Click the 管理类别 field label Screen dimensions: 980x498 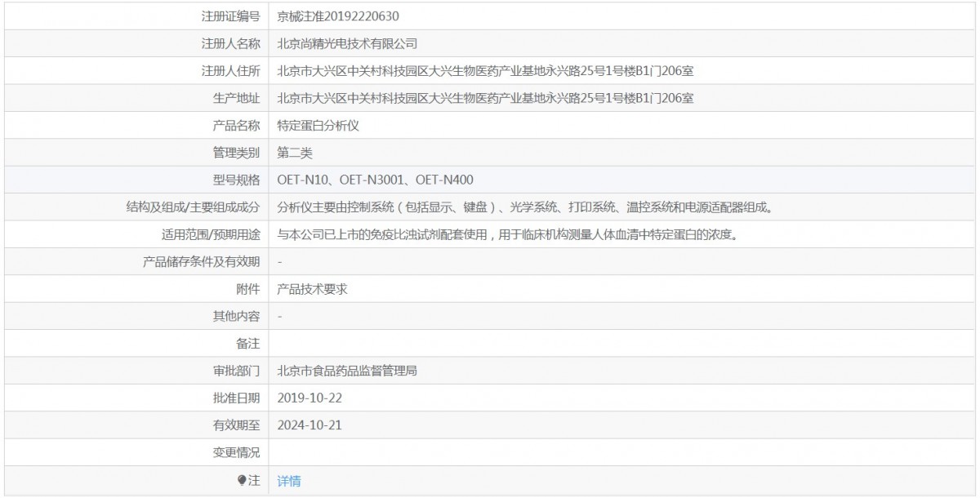pos(236,153)
